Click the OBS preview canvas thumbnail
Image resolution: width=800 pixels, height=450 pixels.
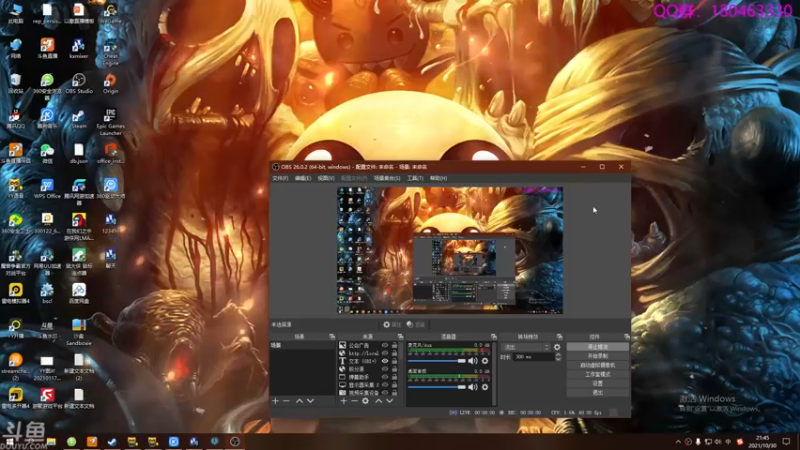[x=450, y=250]
